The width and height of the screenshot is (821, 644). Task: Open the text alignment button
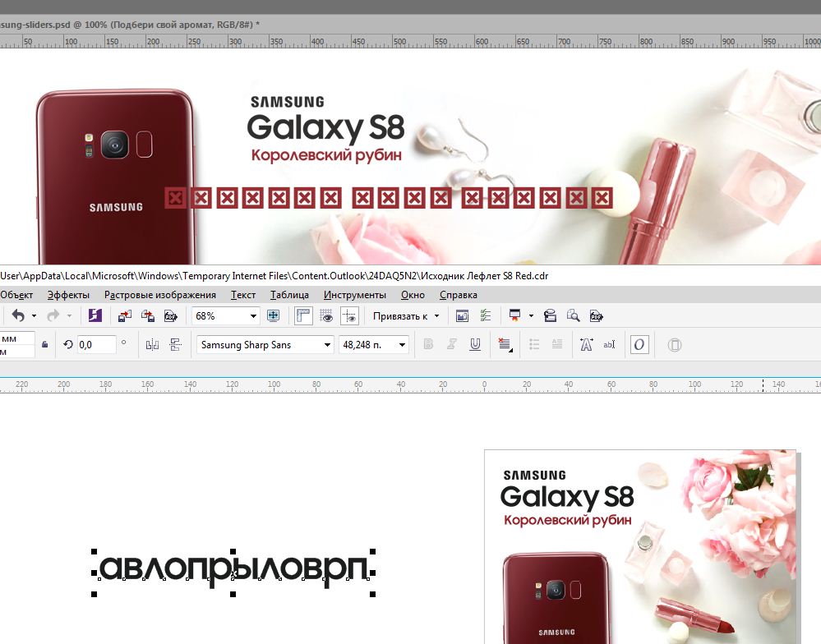[x=505, y=345]
